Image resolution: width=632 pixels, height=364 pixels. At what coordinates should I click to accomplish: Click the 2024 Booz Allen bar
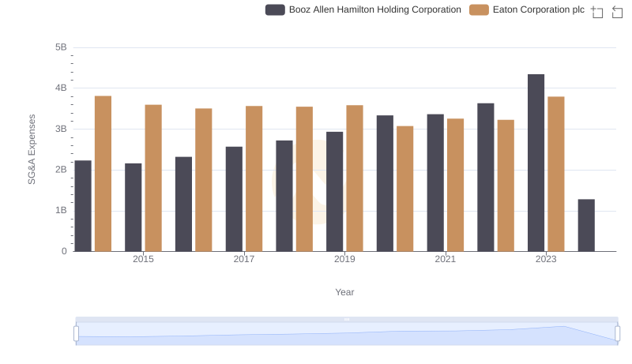(x=586, y=225)
